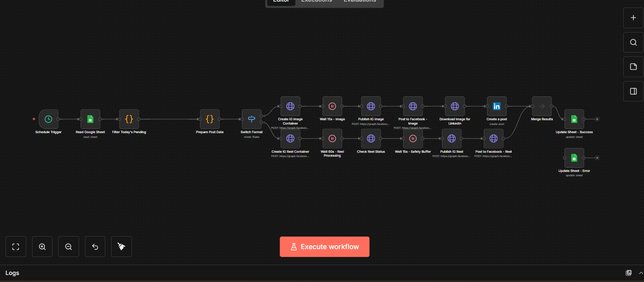Toggle the side panel layout icon

(x=633, y=91)
